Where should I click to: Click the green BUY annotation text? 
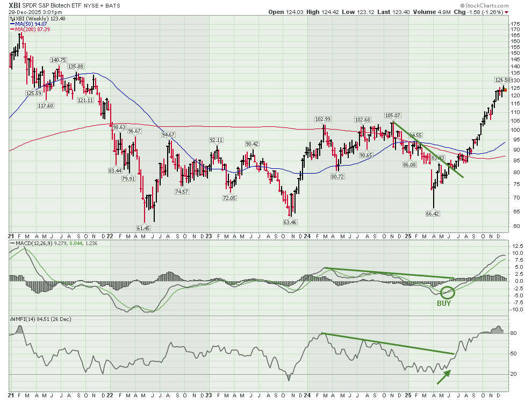(444, 303)
